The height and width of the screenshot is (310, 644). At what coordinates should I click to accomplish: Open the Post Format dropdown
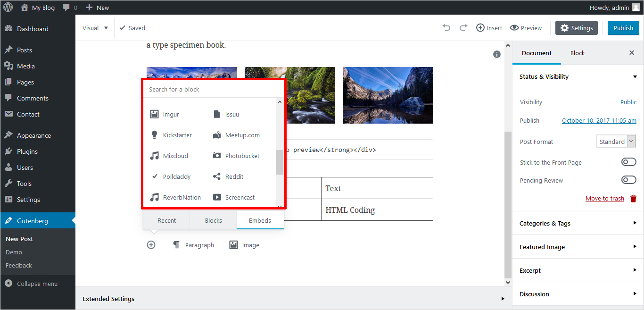click(616, 142)
